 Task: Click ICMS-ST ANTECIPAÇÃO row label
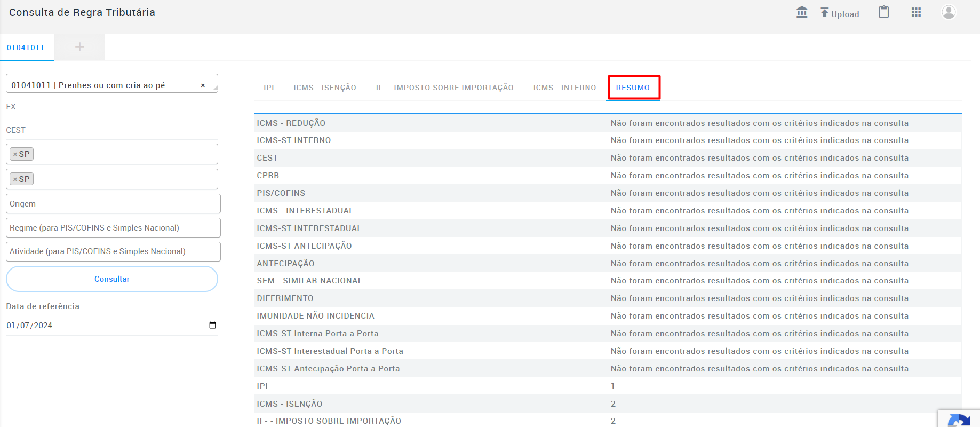[305, 246]
